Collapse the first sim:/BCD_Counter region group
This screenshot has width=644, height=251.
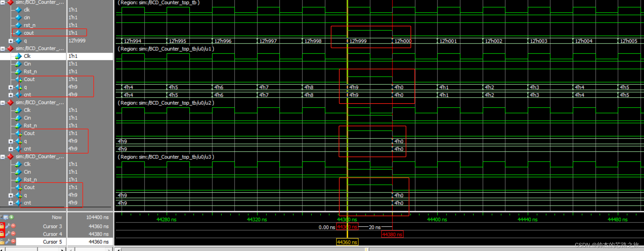tap(2, 2)
